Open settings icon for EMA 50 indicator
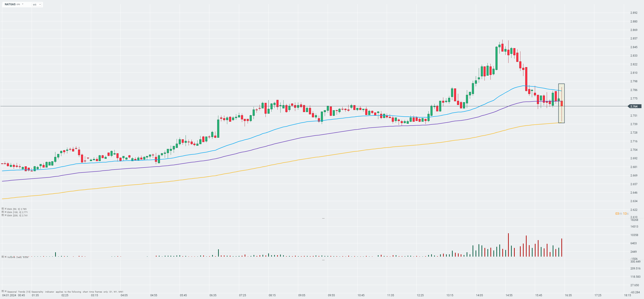The image size is (644, 299). click(x=3, y=209)
